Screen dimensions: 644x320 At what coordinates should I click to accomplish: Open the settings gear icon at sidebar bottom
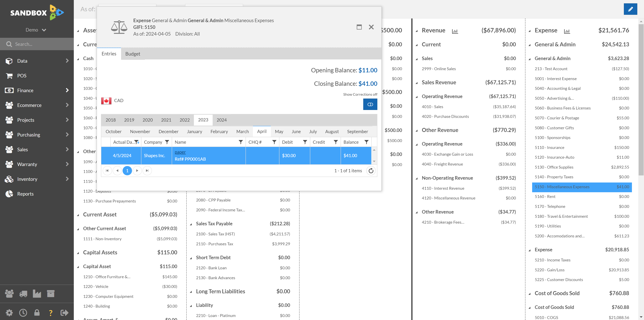(9, 312)
